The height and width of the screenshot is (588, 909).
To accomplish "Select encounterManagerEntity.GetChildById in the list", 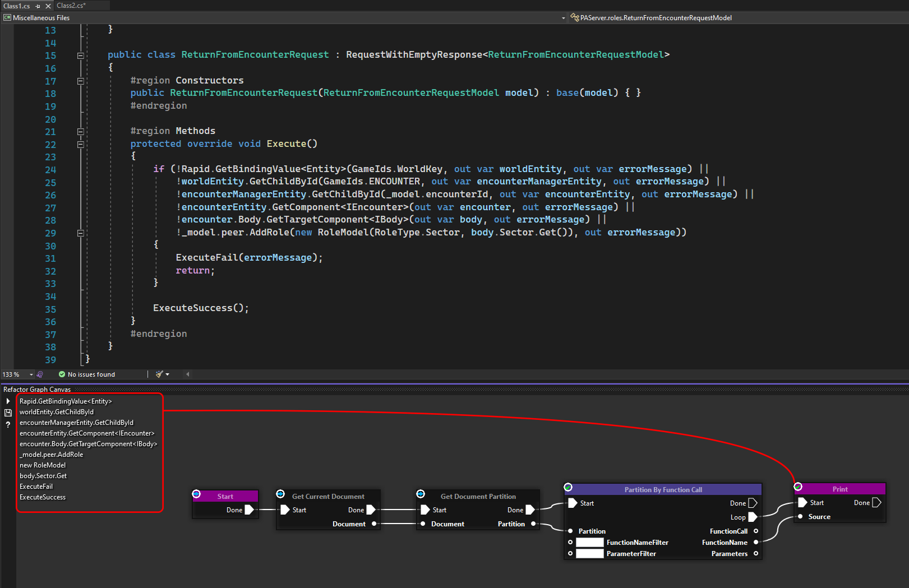I will [x=76, y=423].
